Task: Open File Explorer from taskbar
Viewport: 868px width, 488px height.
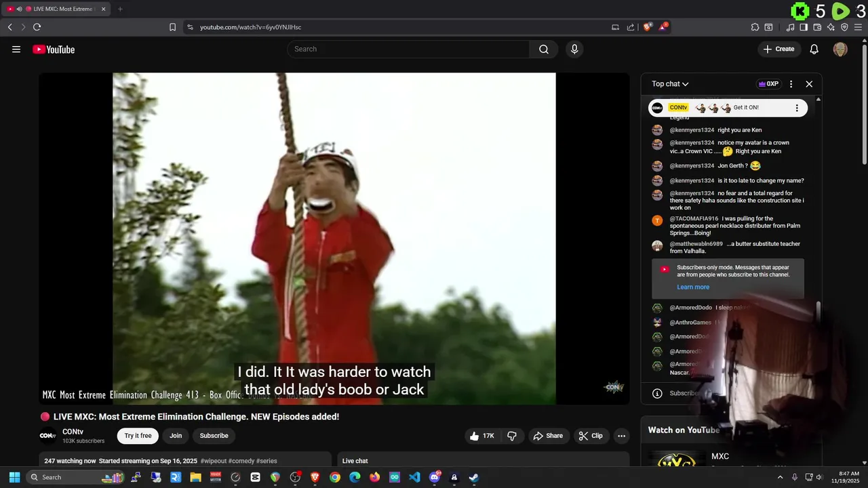Action: pos(195,477)
